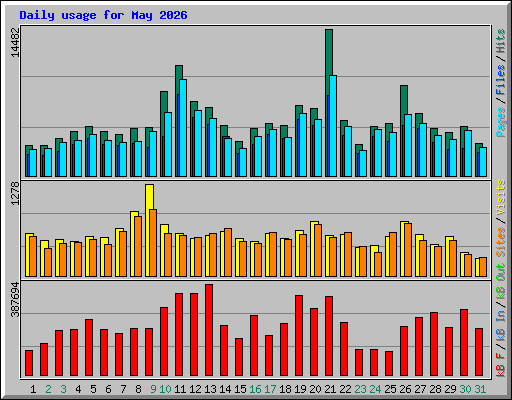Click day label 3 on the x-axis
512x400 pixels.
click(63, 389)
